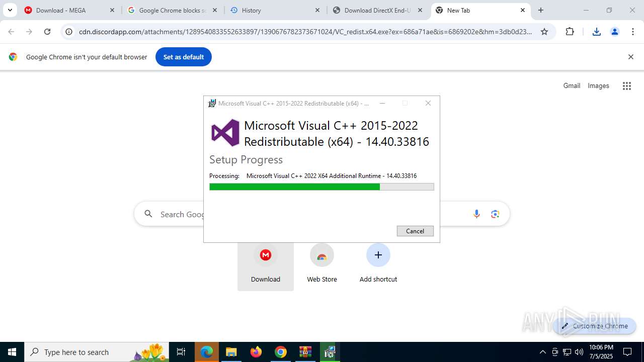
Task: Open the Extensions puzzle icon
Action: 570,32
